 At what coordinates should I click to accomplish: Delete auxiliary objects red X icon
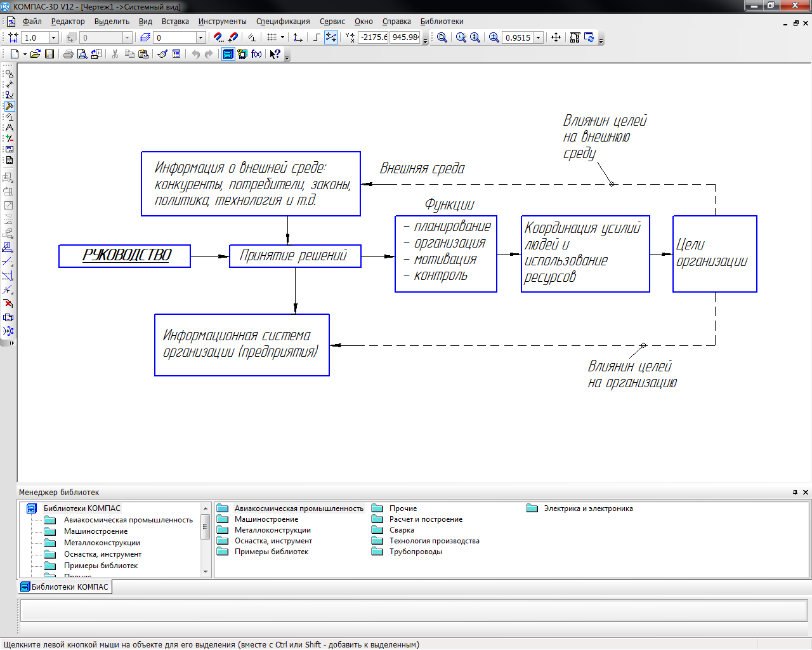(8, 303)
